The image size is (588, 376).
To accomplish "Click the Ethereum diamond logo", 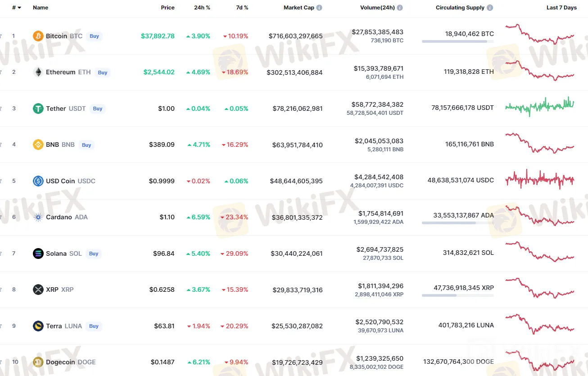I will (x=38, y=72).
